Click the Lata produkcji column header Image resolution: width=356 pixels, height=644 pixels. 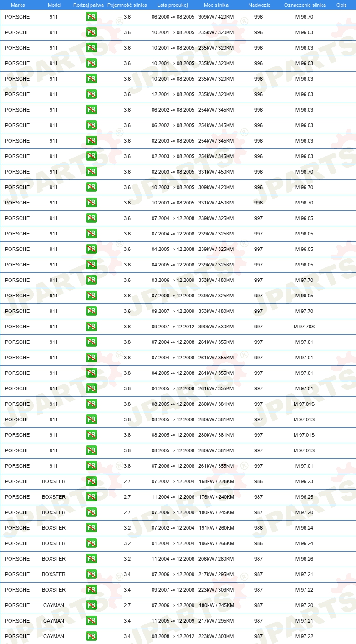click(173, 5)
